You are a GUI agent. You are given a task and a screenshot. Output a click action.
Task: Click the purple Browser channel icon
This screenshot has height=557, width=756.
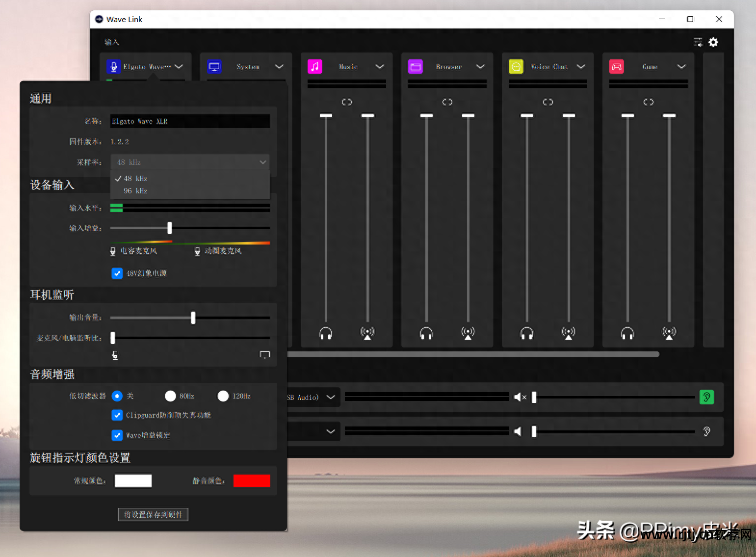click(416, 67)
